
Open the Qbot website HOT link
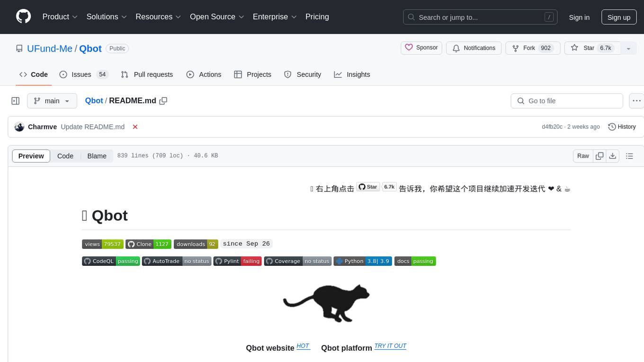pos(303,346)
